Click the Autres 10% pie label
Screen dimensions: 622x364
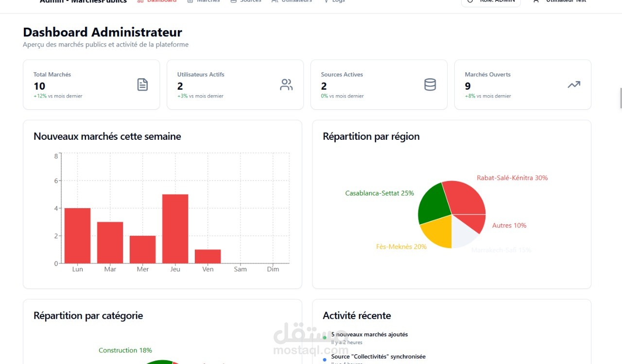509,226
